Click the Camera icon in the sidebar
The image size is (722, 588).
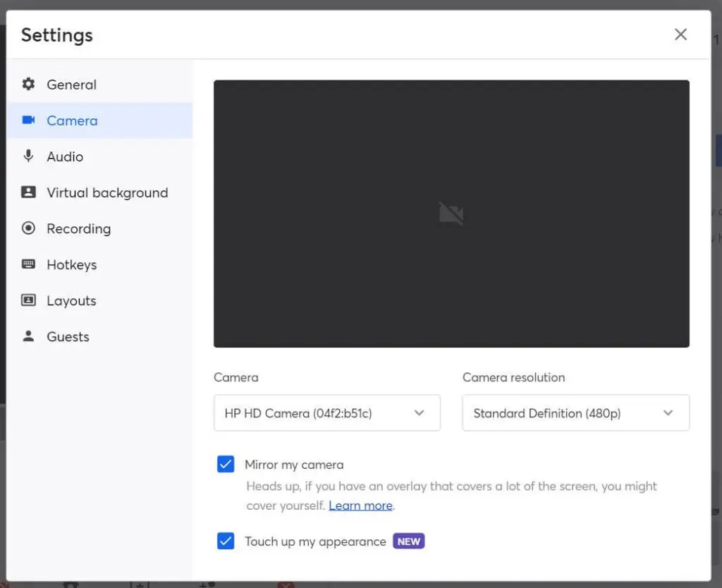[28, 120]
